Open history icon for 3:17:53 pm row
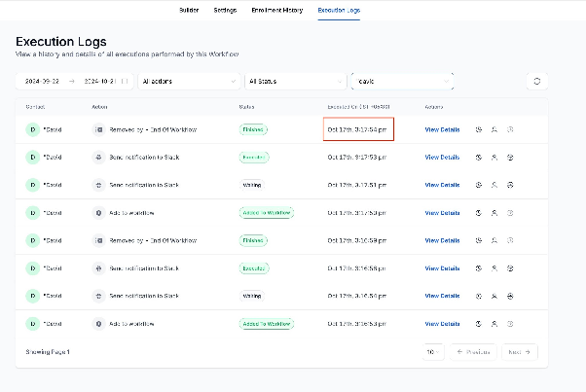 click(478, 158)
